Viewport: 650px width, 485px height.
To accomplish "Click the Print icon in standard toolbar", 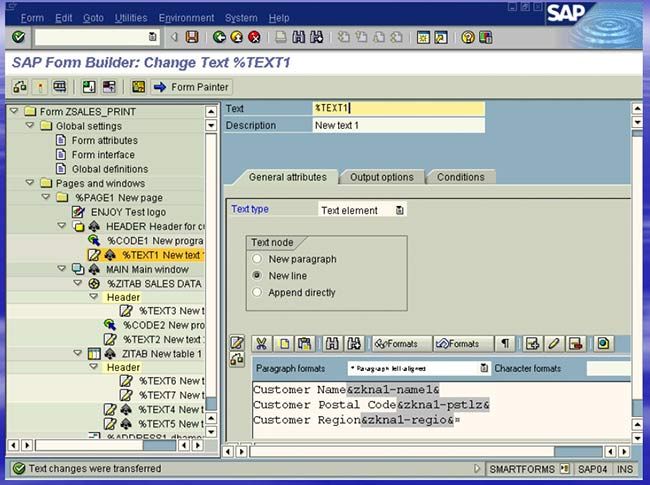I will pos(281,37).
